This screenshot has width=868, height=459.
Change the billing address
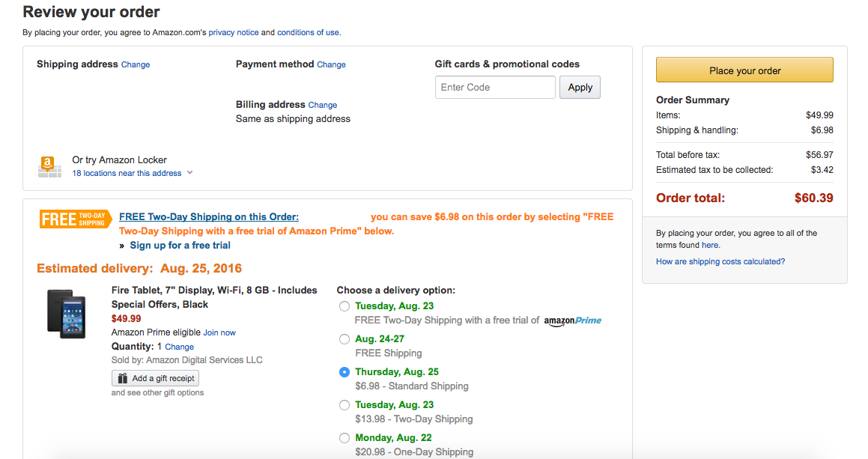coord(322,104)
